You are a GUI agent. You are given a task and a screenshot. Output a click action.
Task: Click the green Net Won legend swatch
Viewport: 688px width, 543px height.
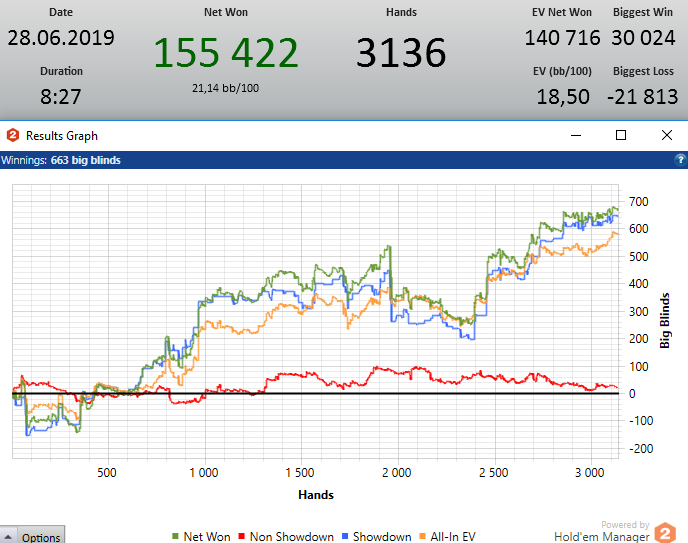176,536
